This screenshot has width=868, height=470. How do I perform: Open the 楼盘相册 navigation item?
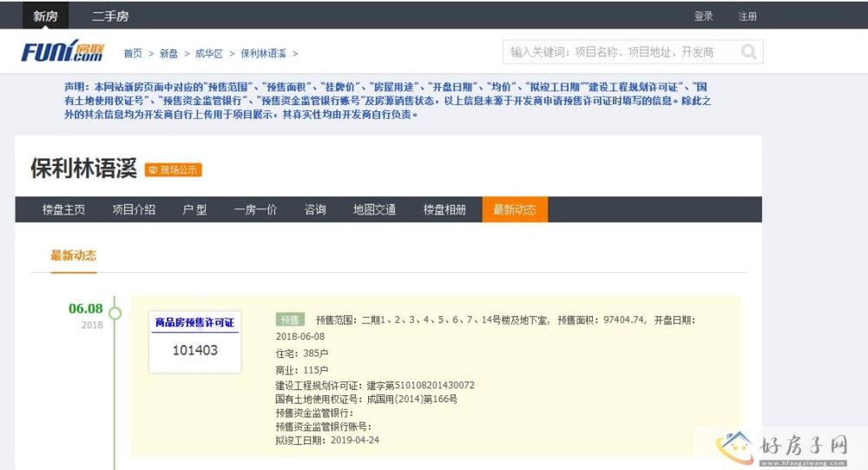[x=444, y=209]
